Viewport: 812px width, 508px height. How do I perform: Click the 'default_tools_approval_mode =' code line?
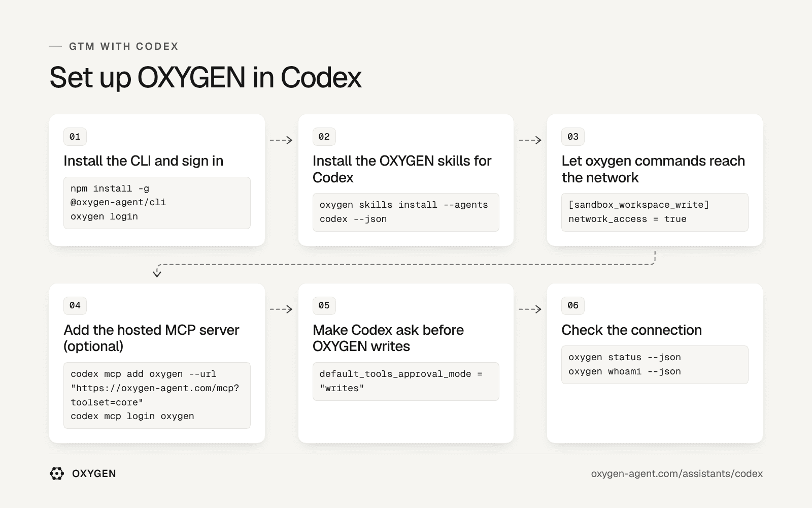tap(401, 374)
